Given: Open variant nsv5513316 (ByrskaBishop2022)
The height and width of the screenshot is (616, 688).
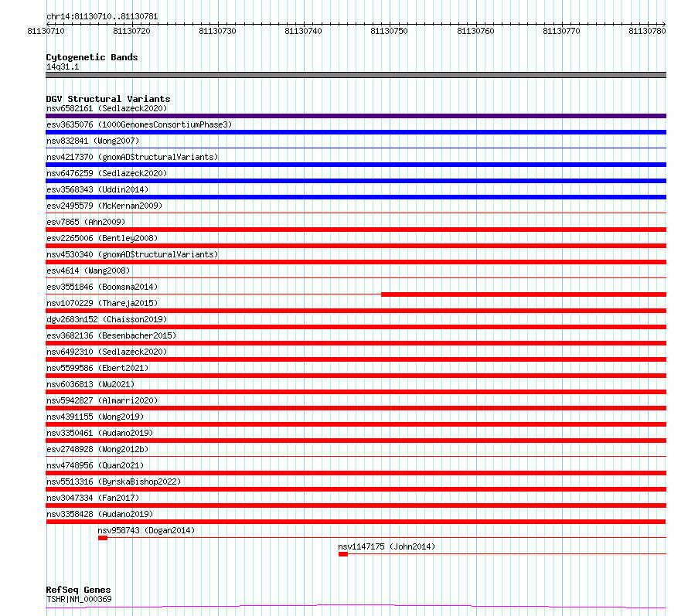Looking at the screenshot, I should (x=114, y=482).
